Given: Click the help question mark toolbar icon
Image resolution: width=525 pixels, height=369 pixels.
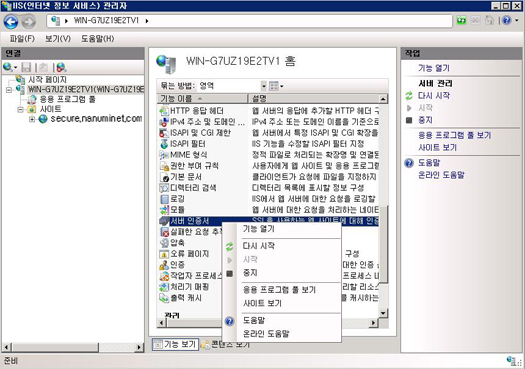Looking at the screenshot, I should [507, 21].
